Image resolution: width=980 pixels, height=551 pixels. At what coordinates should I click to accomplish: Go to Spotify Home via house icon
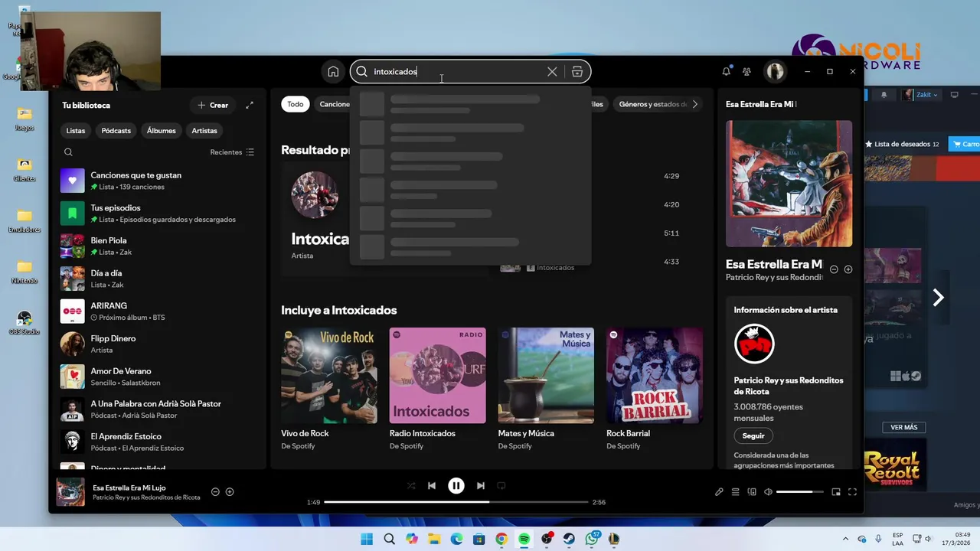point(333,72)
